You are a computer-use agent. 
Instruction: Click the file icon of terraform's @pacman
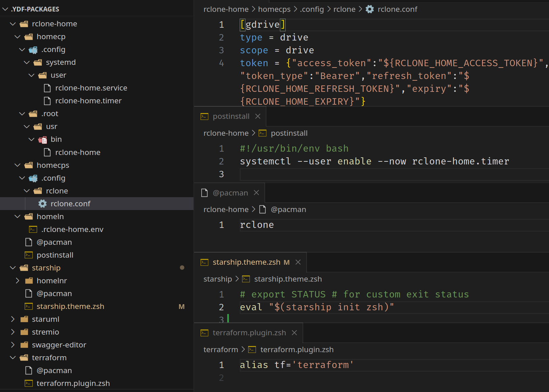[29, 370]
